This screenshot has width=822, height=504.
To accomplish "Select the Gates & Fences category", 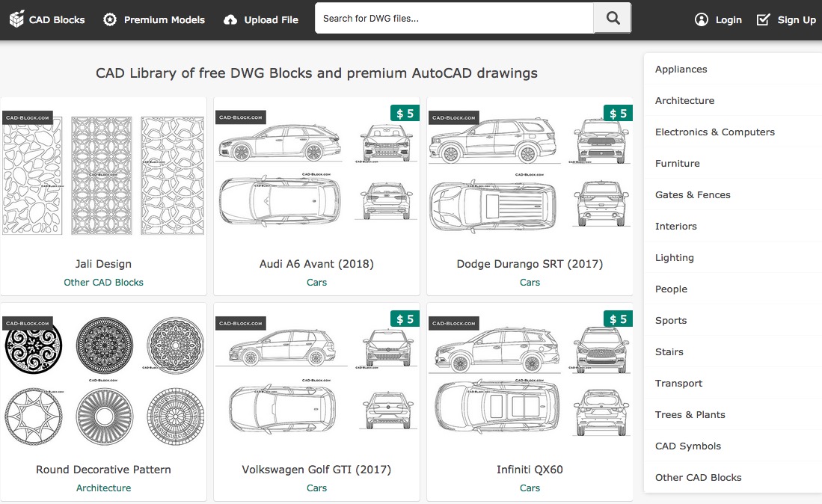I will click(733, 195).
